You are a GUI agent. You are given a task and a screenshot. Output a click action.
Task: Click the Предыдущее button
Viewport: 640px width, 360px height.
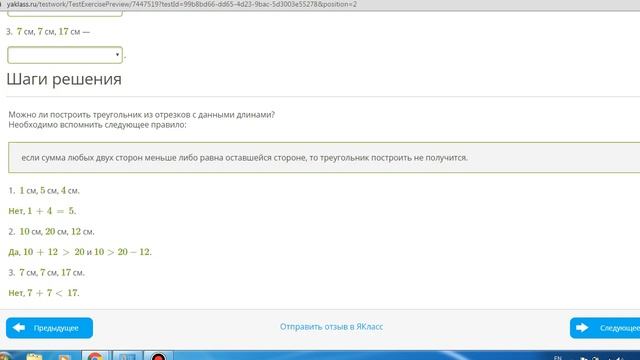tap(49, 328)
